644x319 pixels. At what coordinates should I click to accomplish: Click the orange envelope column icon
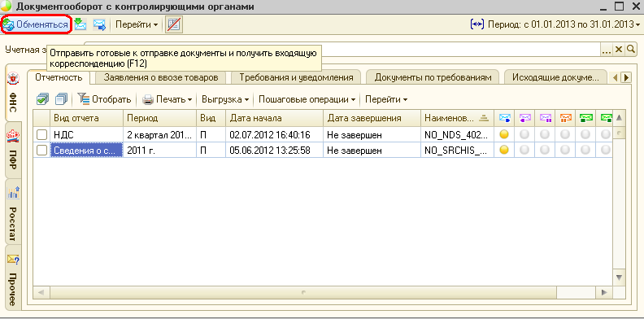point(566,118)
